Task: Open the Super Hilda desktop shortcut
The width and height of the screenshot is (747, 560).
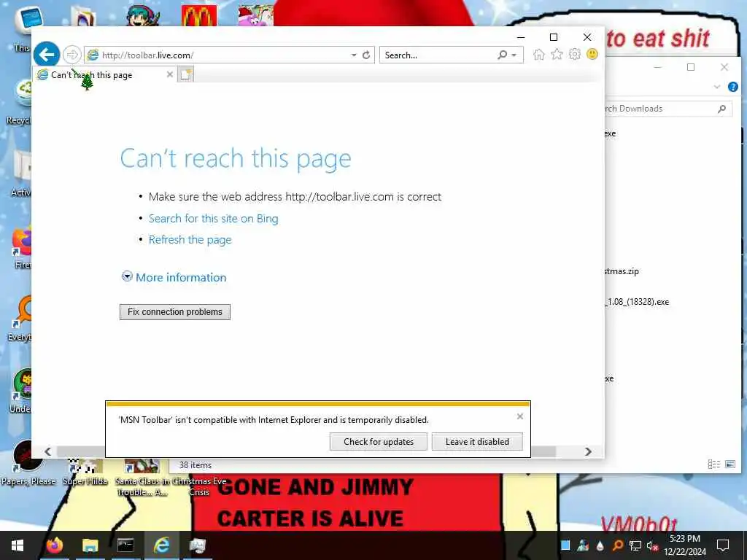Action: pos(85,472)
